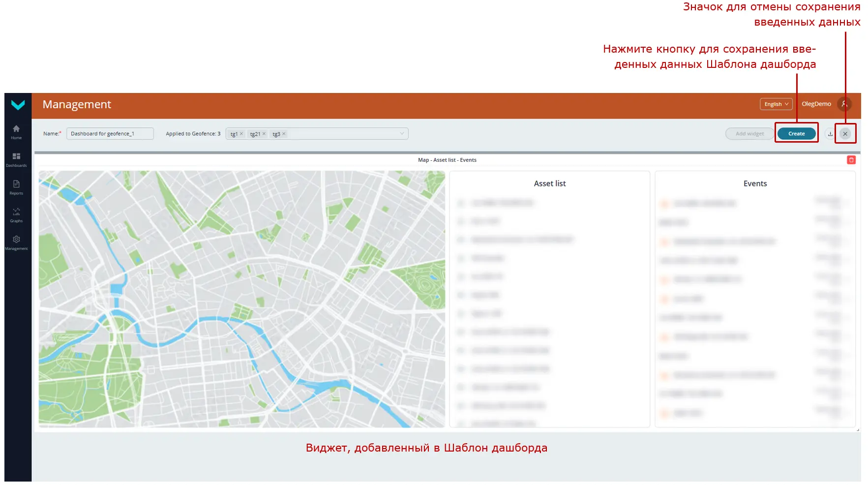Delete the widget with red trash icon

pyautogui.click(x=851, y=160)
